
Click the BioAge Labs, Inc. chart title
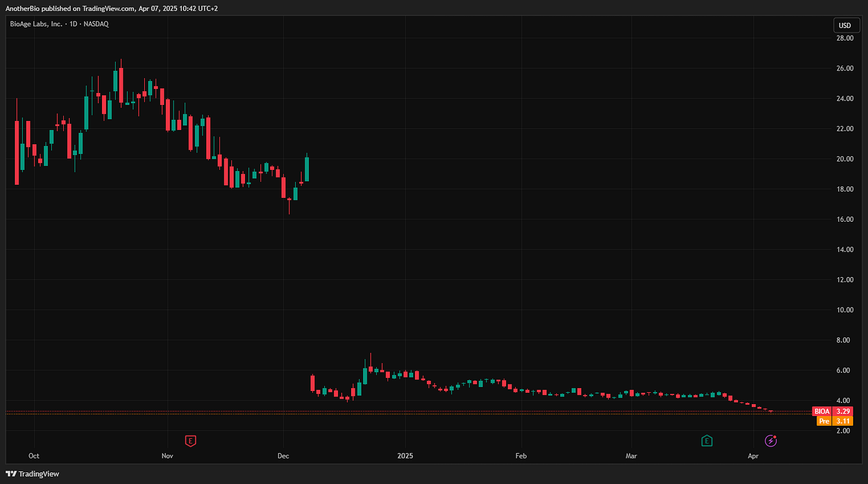pos(58,24)
